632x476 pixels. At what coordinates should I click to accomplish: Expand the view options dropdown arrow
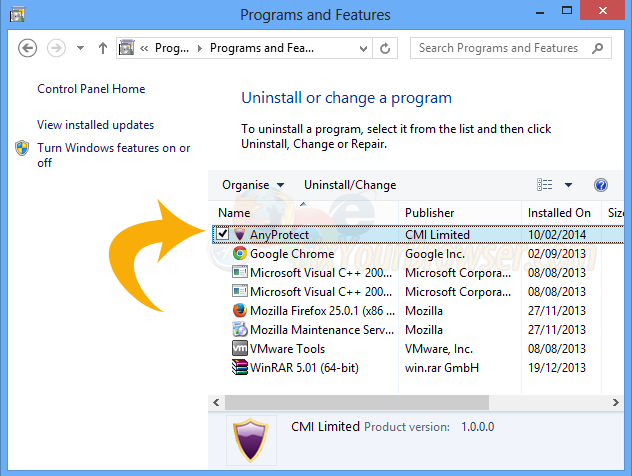click(x=568, y=185)
